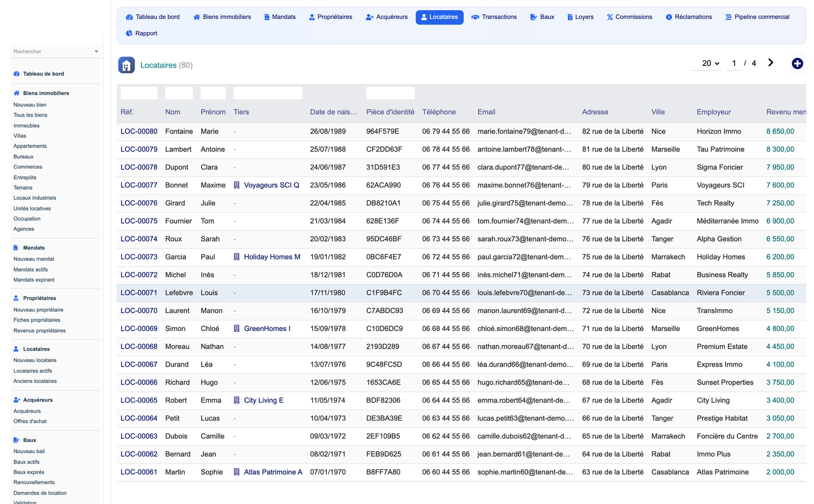This screenshot has width=814, height=504.
Task: Open the Rechercher search dropdown in sidebar
Action: coord(56,51)
